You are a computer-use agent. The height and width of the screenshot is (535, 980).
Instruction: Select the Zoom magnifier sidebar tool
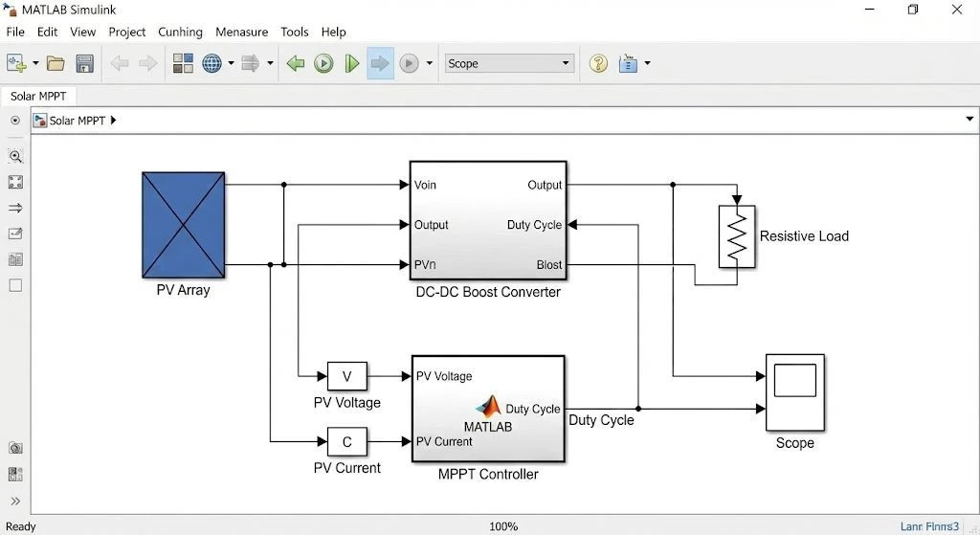pos(15,156)
